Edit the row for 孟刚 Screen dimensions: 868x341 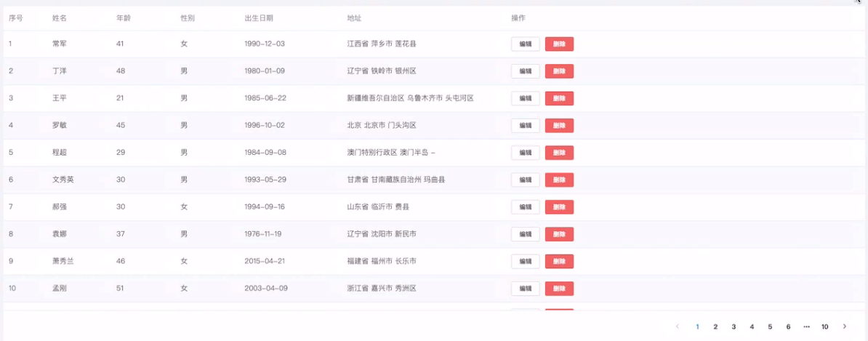tap(526, 289)
